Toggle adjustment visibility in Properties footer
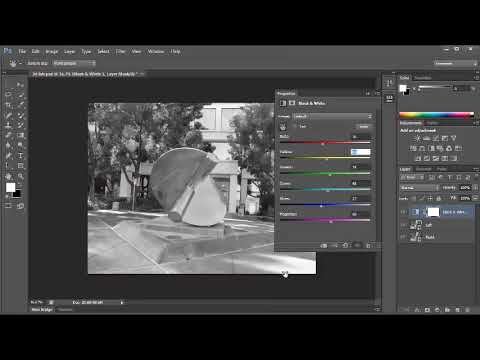The height and width of the screenshot is (360, 480). [x=357, y=246]
